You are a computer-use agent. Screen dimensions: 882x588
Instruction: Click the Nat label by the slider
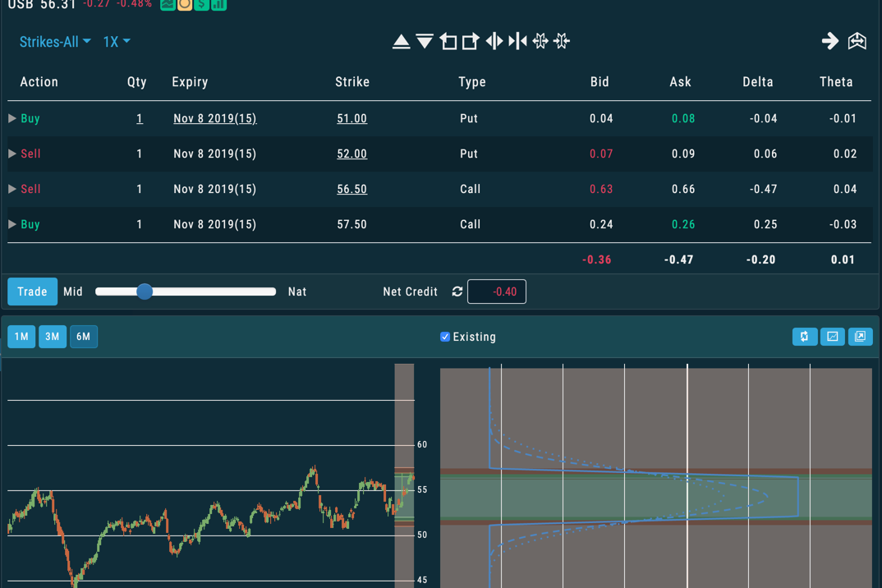click(x=297, y=292)
